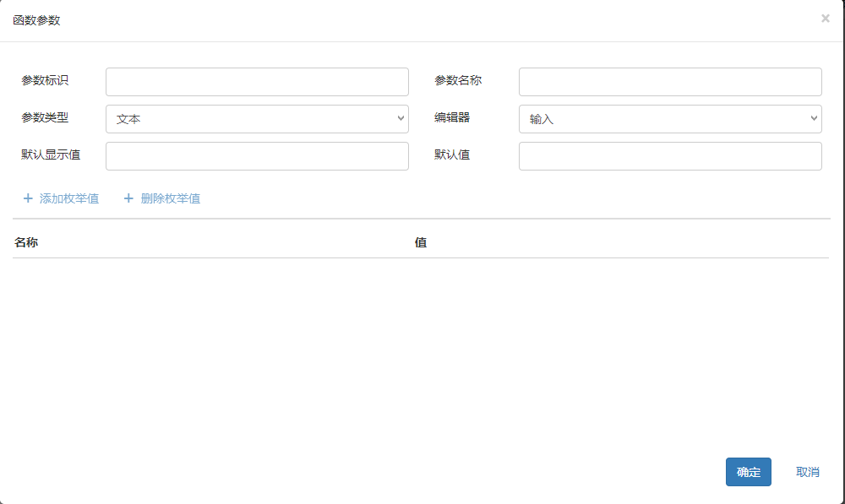Expand the 编辑器 dropdown showing 输入

pos(669,119)
